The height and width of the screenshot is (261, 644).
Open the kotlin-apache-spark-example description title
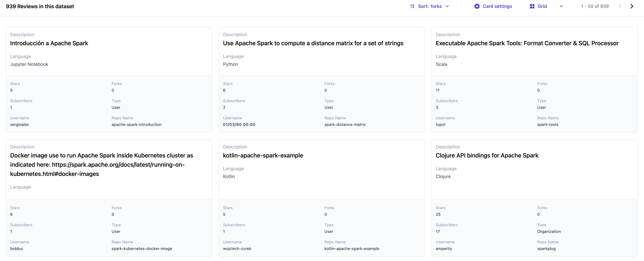pyautogui.click(x=263, y=155)
